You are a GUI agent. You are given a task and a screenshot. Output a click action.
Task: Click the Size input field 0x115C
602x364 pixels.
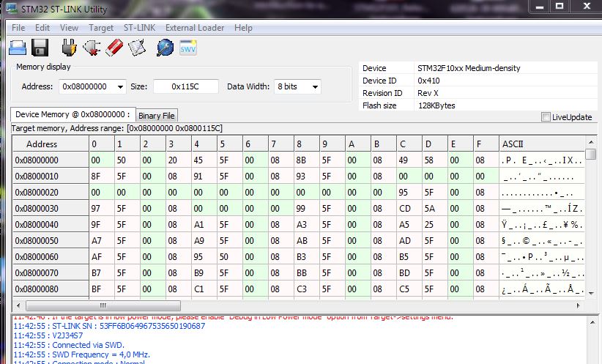pyautogui.click(x=186, y=86)
